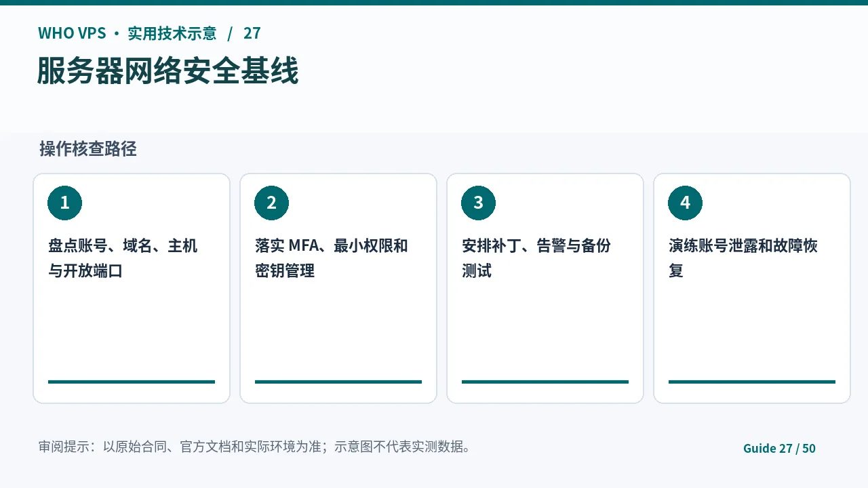Click the page indicator Guide 27 / 50
The height and width of the screenshot is (488, 868).
(x=779, y=448)
